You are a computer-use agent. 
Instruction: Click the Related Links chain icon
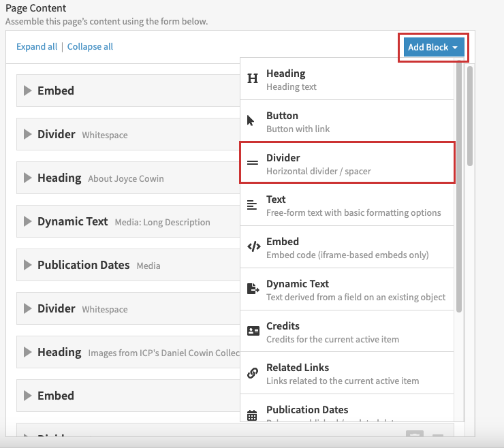(253, 373)
